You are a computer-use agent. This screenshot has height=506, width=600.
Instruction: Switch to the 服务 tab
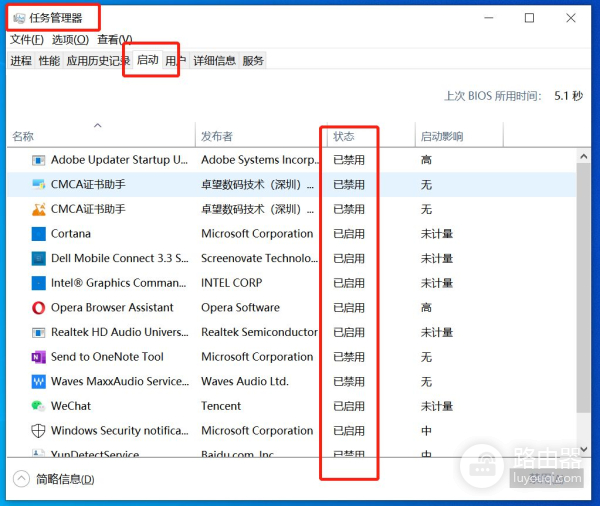coord(253,61)
